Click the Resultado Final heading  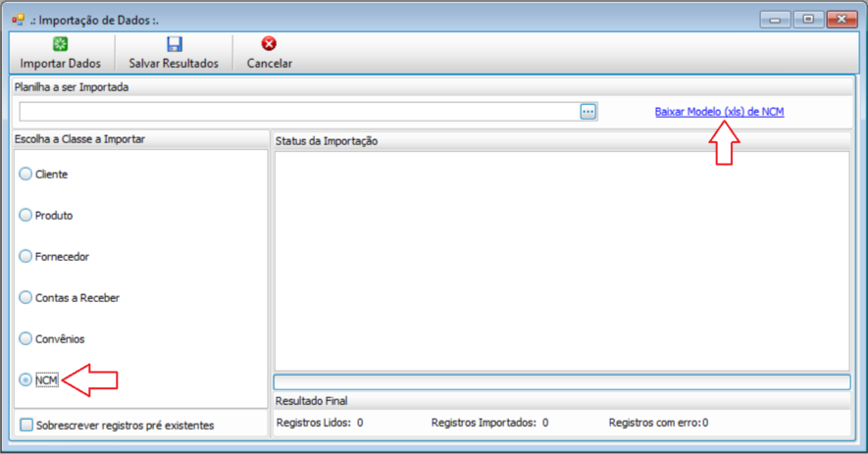(311, 401)
